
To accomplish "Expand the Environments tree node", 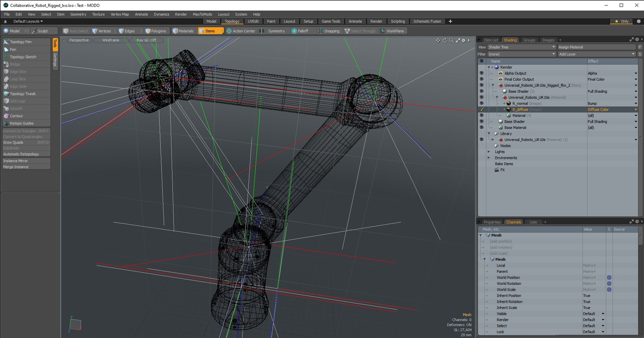I will pos(489,158).
